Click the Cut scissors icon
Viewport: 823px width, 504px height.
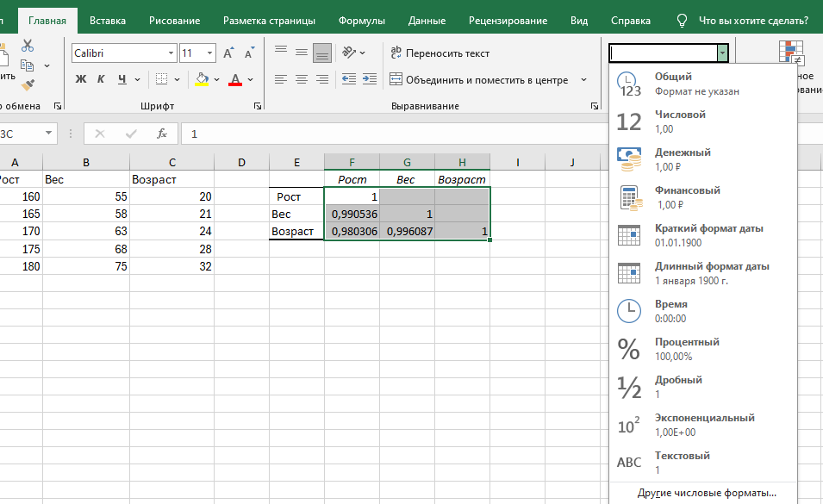(x=28, y=46)
